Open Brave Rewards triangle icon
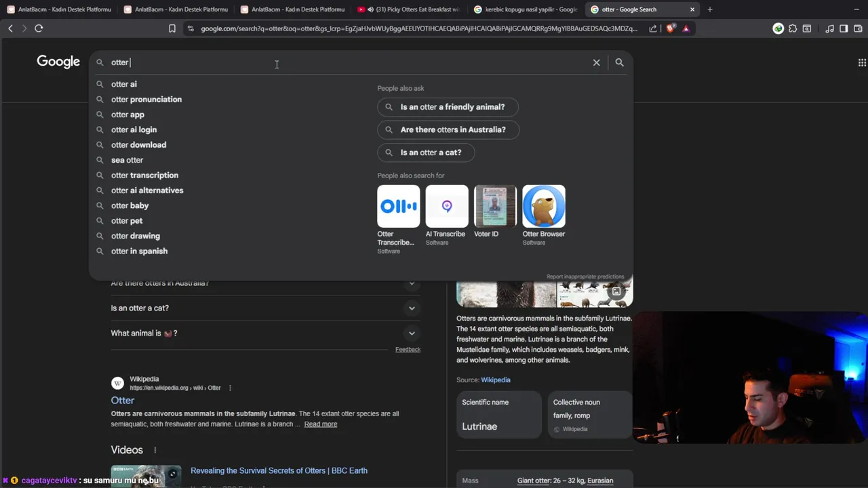The height and width of the screenshot is (488, 868). (686, 28)
